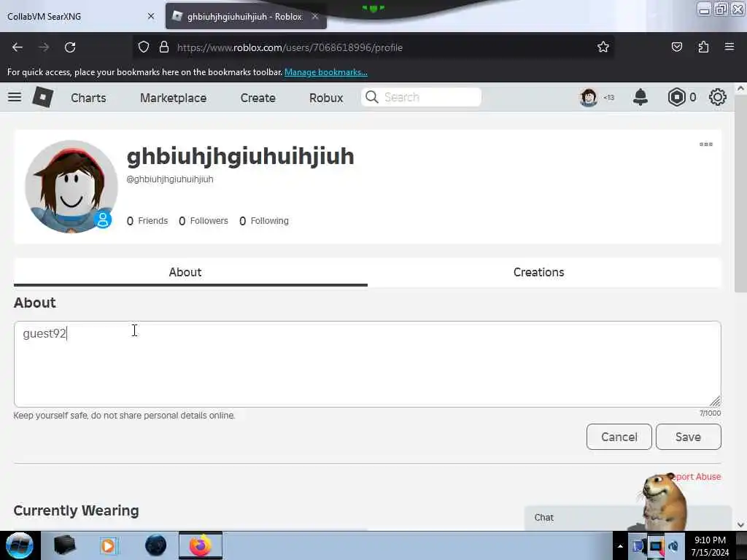Open the Manage bookmarks link
747x560 pixels.
tap(326, 72)
